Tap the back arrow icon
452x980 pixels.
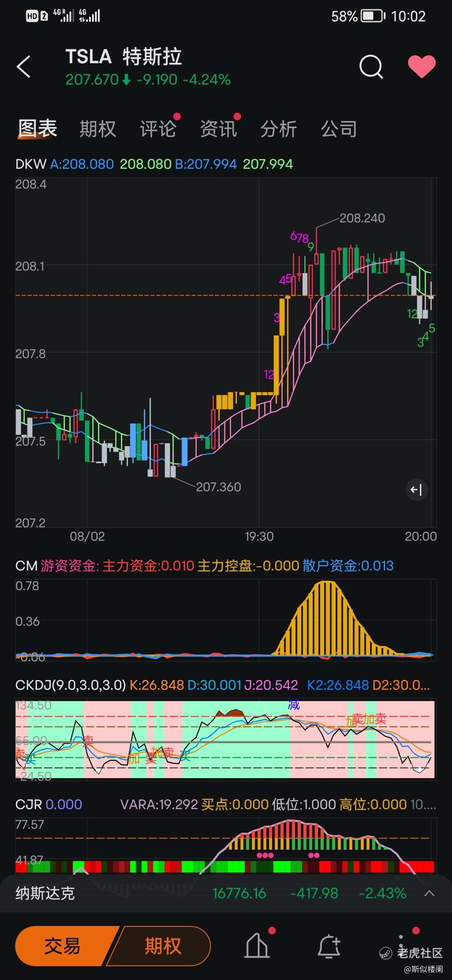(24, 67)
